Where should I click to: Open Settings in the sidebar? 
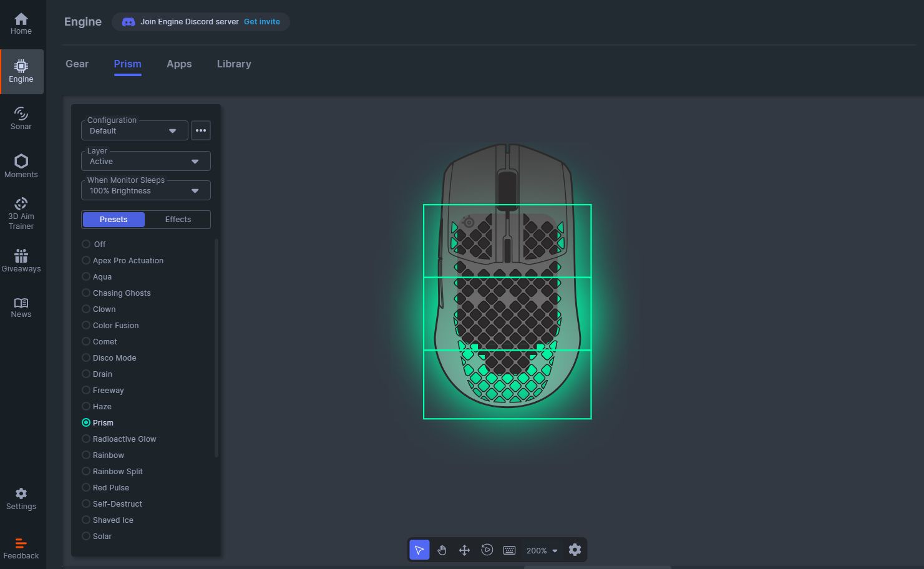[21, 499]
